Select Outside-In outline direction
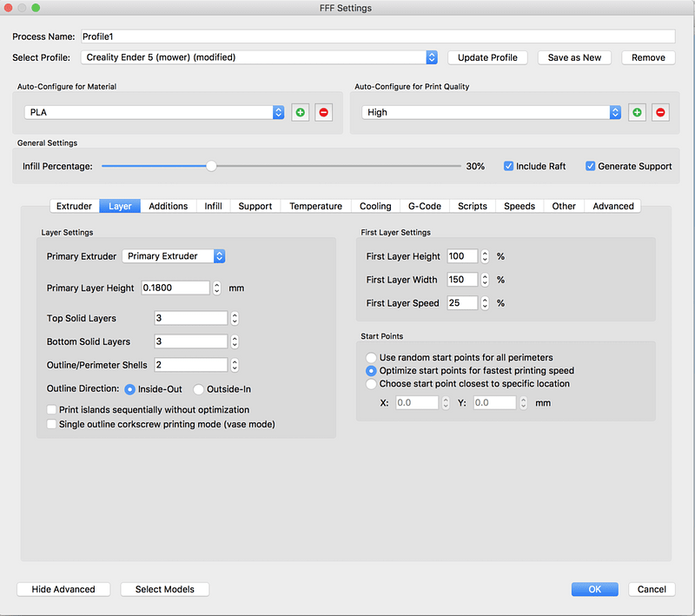 click(x=199, y=389)
